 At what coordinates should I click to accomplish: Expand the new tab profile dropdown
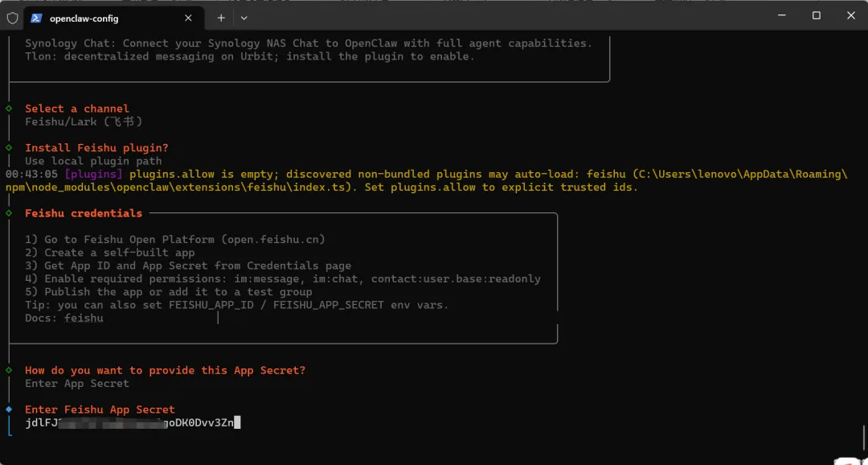(x=244, y=17)
